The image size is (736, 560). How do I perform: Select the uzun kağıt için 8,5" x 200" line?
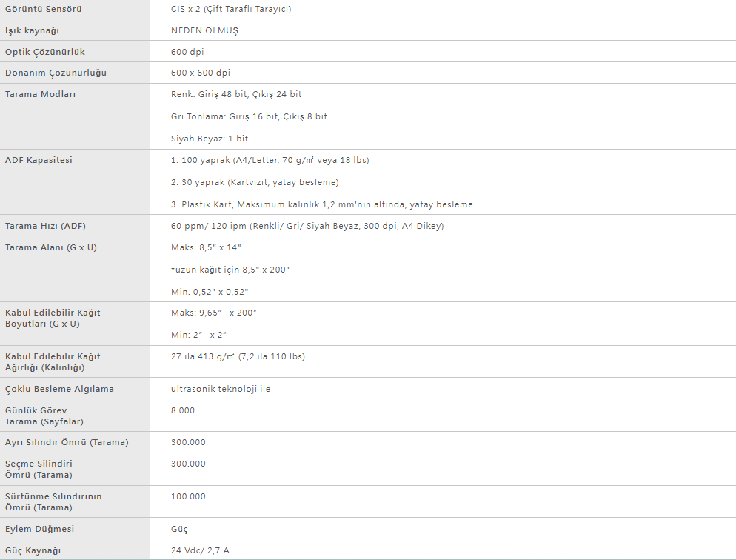coord(230,270)
